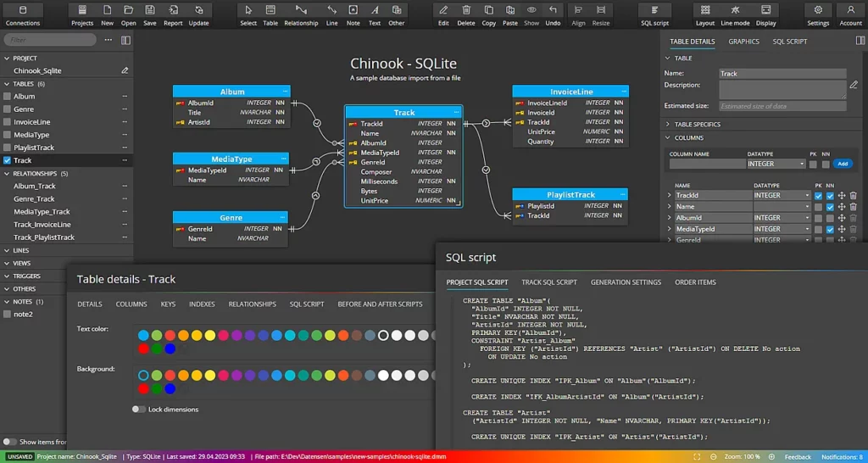Image resolution: width=868 pixels, height=463 pixels.
Task: Expand the VIEWS section
Action: tap(7, 263)
